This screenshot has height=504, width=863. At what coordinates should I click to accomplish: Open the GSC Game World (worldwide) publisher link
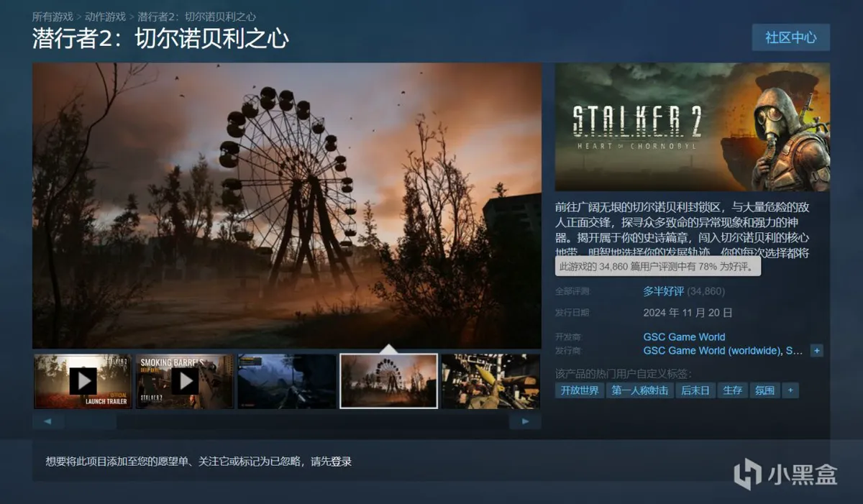711,351
